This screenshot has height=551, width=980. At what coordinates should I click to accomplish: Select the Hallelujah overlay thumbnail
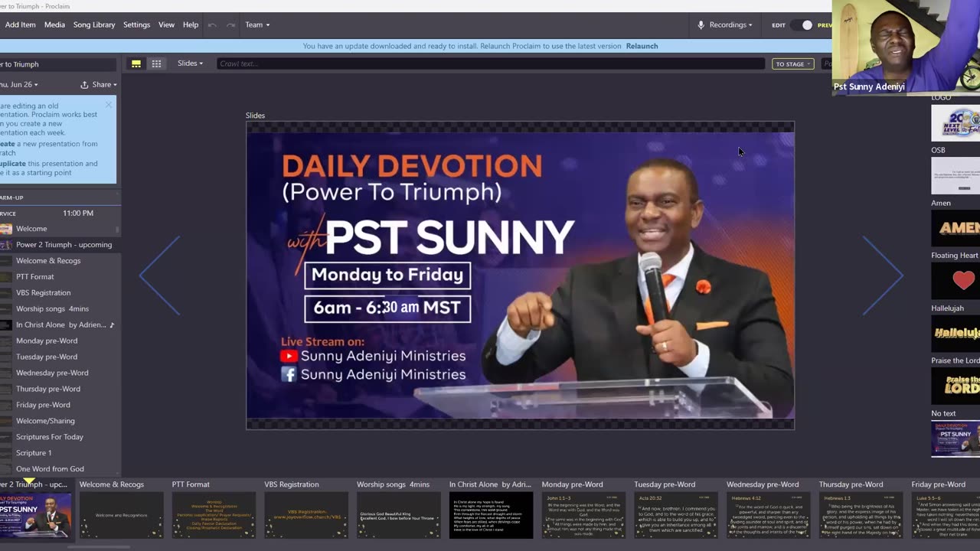pyautogui.click(x=955, y=333)
